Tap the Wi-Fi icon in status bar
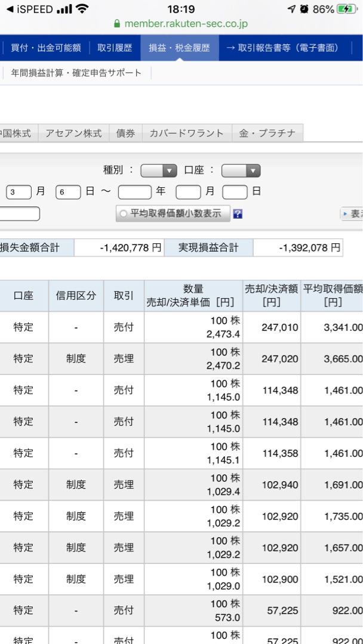Viewport: 363px width, 644px height. point(82,9)
